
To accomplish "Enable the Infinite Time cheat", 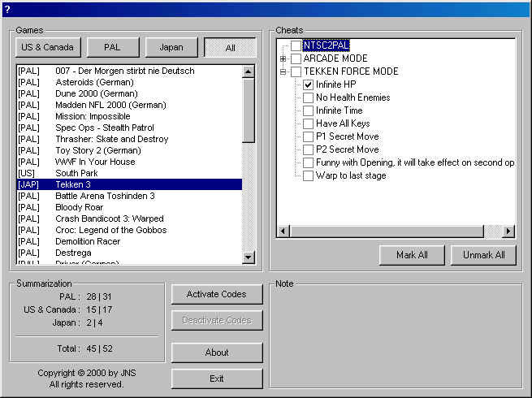I will coord(308,110).
